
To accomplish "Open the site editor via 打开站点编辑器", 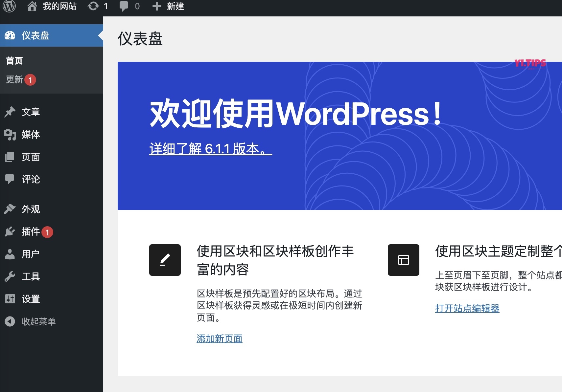I will coord(467,308).
